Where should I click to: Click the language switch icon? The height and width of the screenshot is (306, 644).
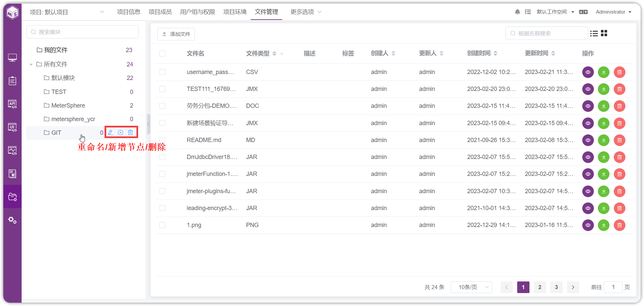(583, 12)
